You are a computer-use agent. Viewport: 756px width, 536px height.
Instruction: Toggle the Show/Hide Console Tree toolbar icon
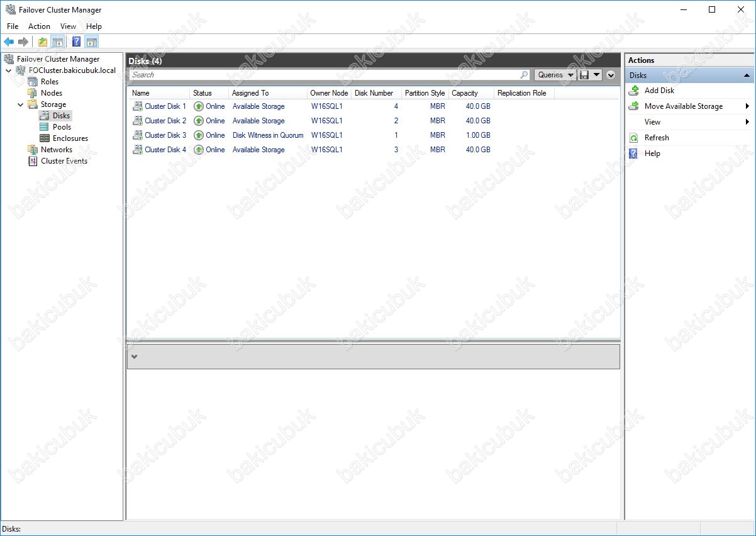(57, 42)
